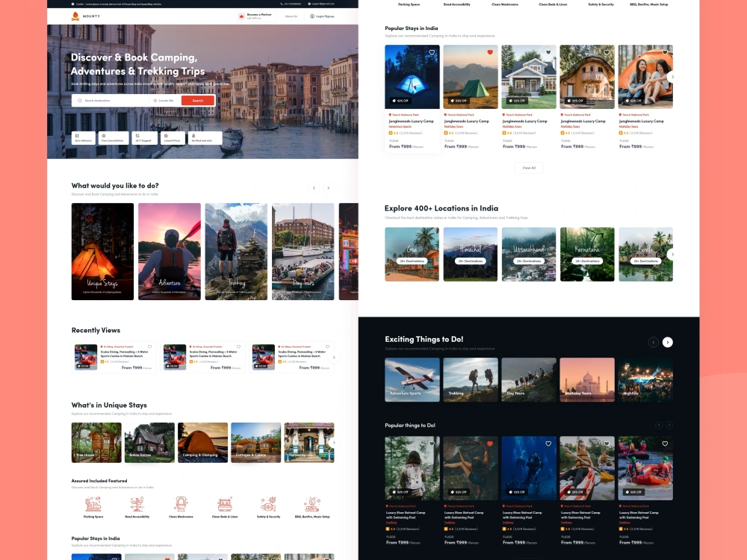Viewport: 747px width, 560px height.
Task: Select the Lowest Prices chip
Action: (x=173, y=138)
